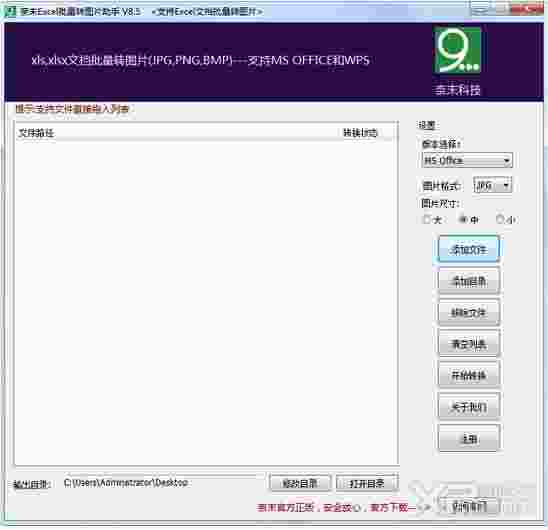Viewport: 548px width, 530px height.
Task: Click the official download button at bottom right
Action: [469, 507]
